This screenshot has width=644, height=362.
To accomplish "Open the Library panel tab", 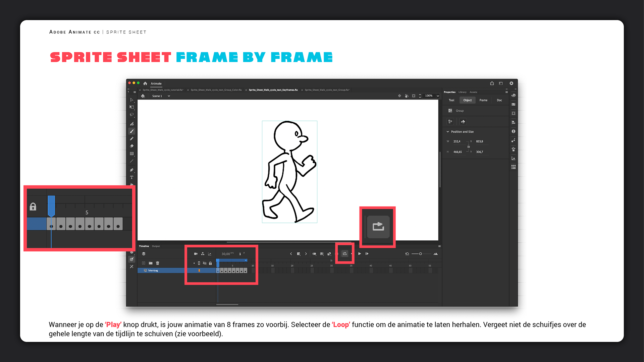I will 463,92.
